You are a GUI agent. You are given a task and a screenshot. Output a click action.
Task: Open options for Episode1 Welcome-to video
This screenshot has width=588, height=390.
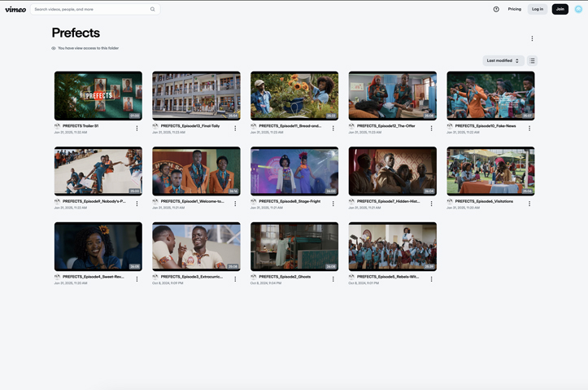tap(235, 204)
